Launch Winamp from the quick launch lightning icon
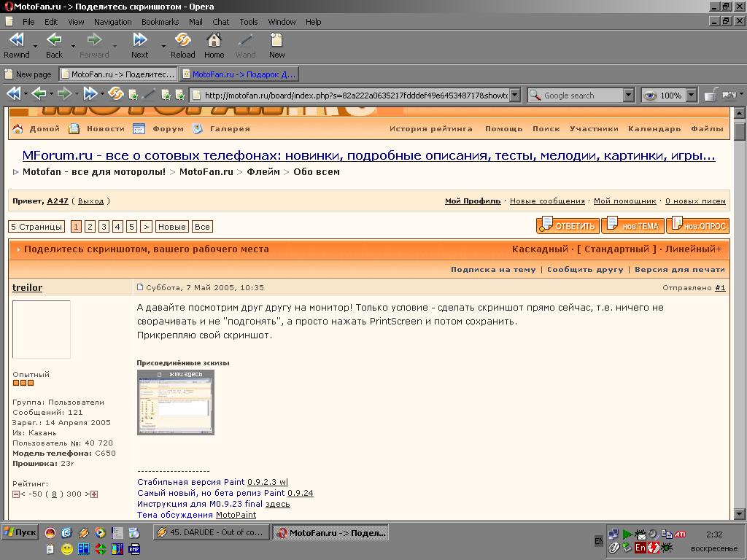The height and width of the screenshot is (560, 747). coord(83,533)
